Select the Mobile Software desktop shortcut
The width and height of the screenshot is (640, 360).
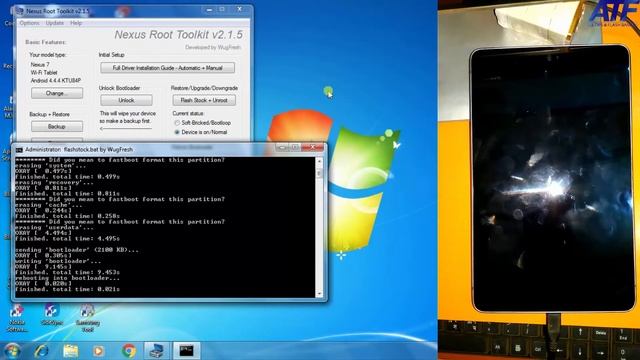point(16,318)
